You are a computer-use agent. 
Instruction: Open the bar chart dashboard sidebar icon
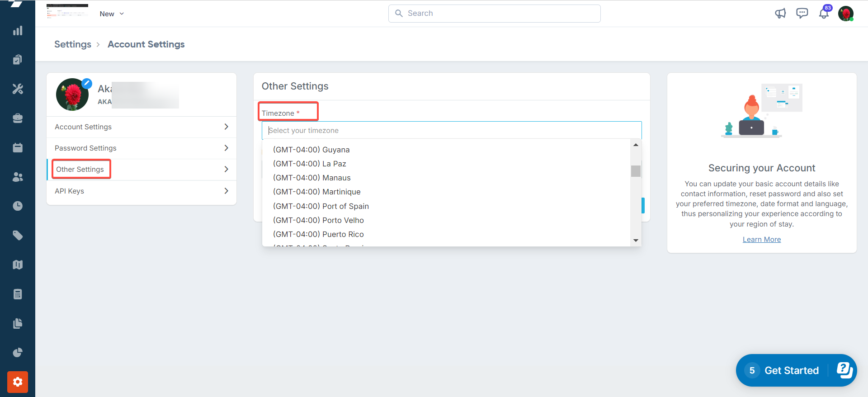click(18, 31)
